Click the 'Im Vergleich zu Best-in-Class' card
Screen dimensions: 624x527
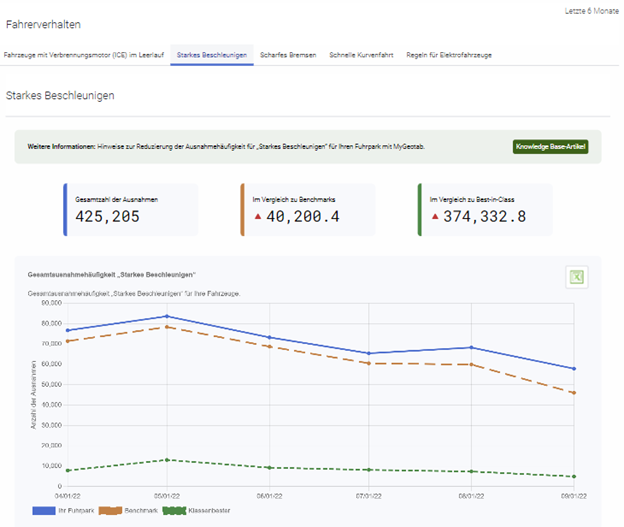coord(484,209)
